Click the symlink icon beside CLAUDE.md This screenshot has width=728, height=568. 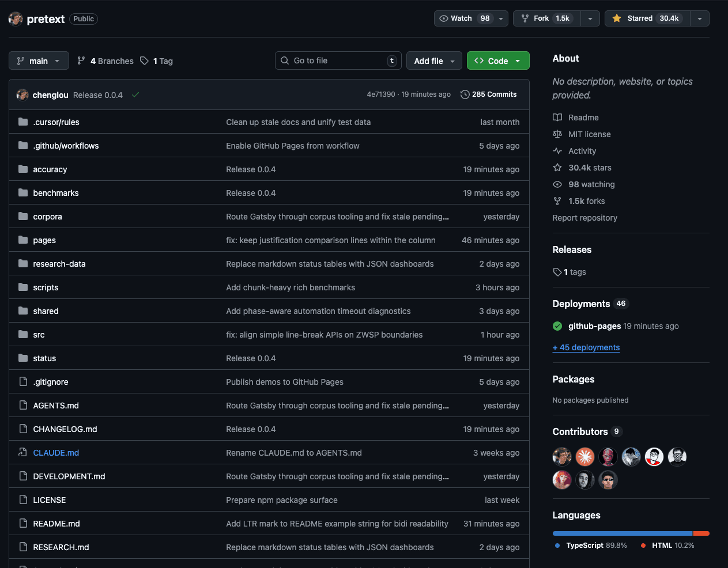point(23,453)
